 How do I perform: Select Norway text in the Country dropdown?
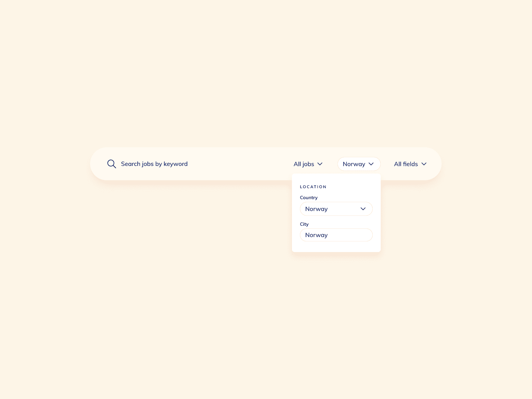317,209
